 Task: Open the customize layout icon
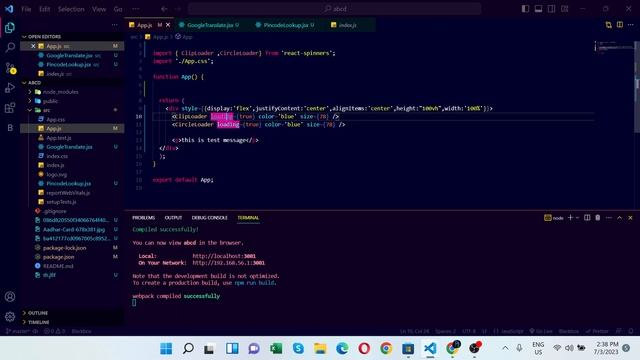(x=564, y=9)
